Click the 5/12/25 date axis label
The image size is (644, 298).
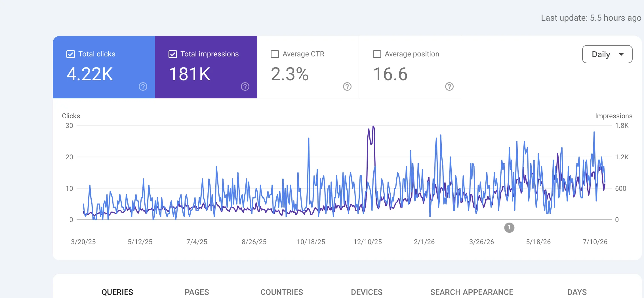pos(140,242)
